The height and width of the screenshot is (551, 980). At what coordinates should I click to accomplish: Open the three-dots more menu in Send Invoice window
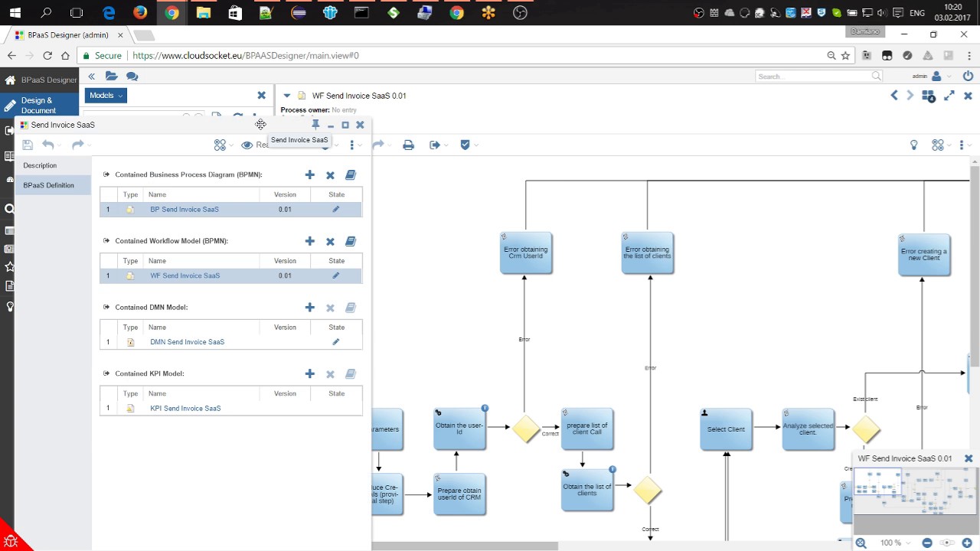pos(352,145)
